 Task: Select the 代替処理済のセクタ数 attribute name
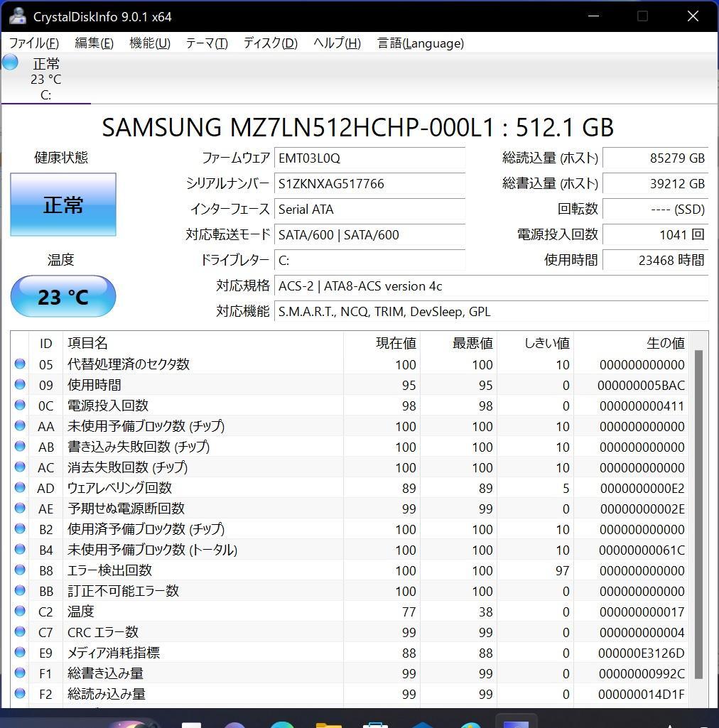129,364
